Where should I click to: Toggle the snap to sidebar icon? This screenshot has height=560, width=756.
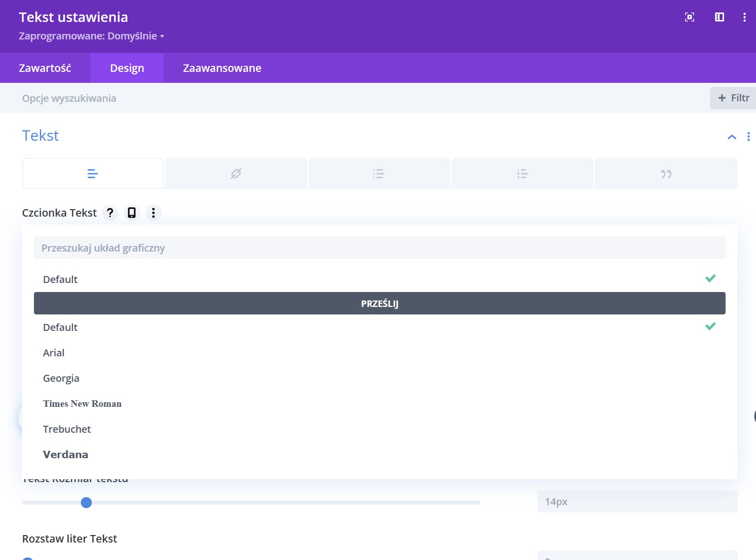point(720,17)
